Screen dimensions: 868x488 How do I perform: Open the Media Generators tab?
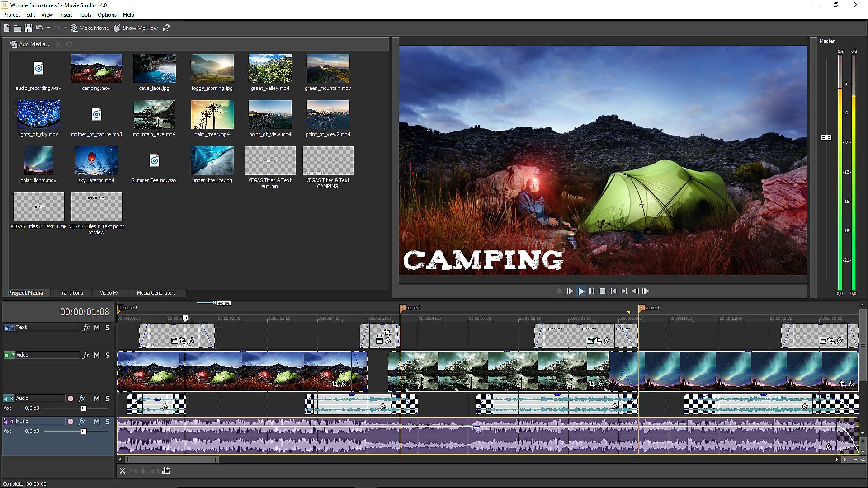tap(156, 293)
